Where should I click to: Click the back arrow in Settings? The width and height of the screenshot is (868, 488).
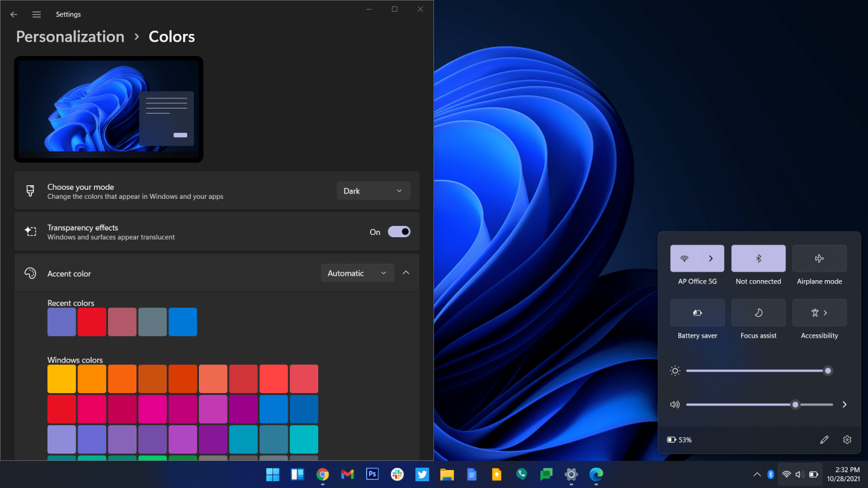14,14
